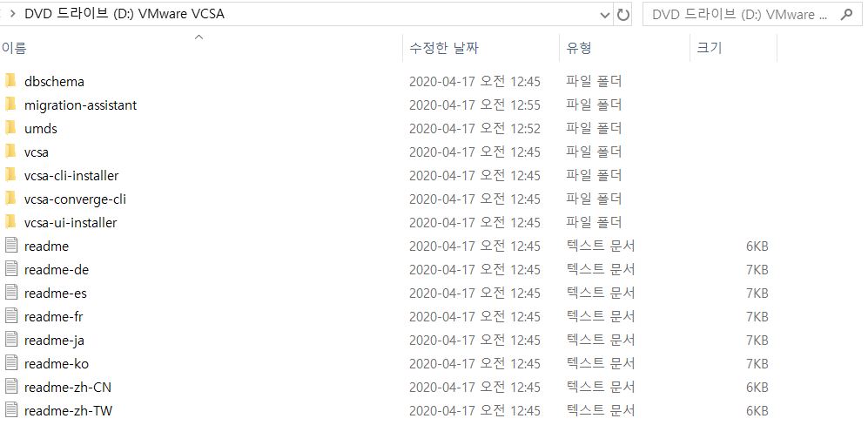Click the dbschema folder icon
Image resolution: width=868 pixels, height=432 pixels.
(x=10, y=81)
